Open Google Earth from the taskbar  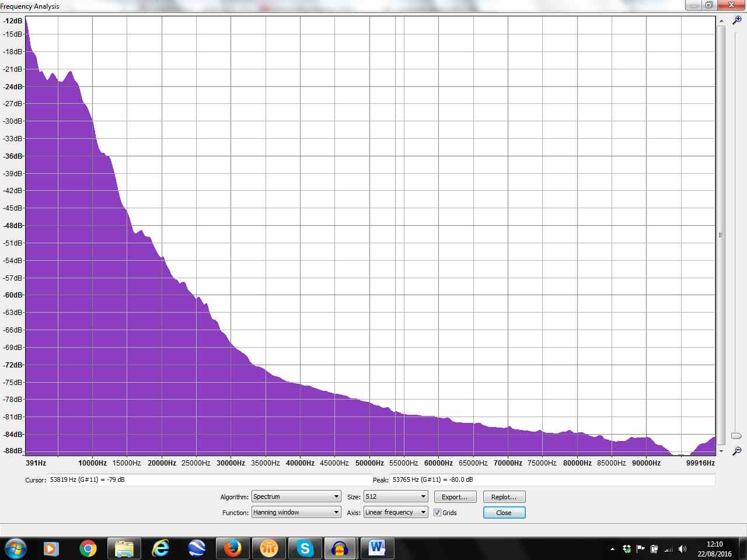(197, 548)
